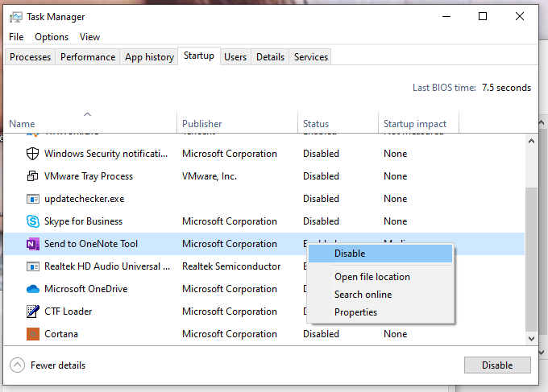Click Microsoft Corporation publisher in OneDrive row
Image resolution: width=548 pixels, height=392 pixels.
point(229,289)
